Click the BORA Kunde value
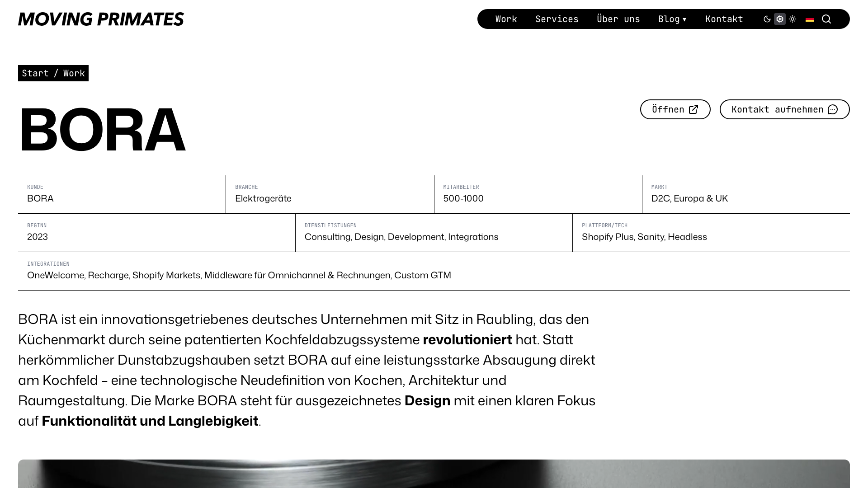Viewport: 868px width, 488px height. click(40, 198)
